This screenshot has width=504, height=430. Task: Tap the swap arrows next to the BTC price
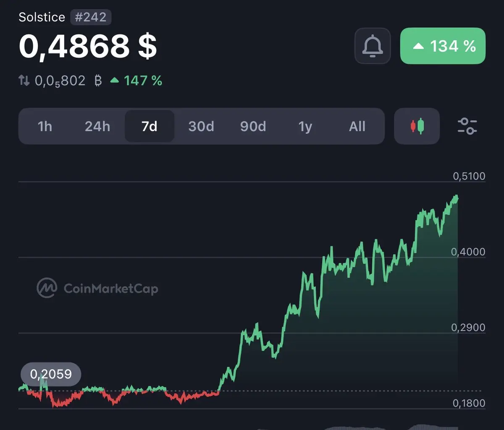24,80
